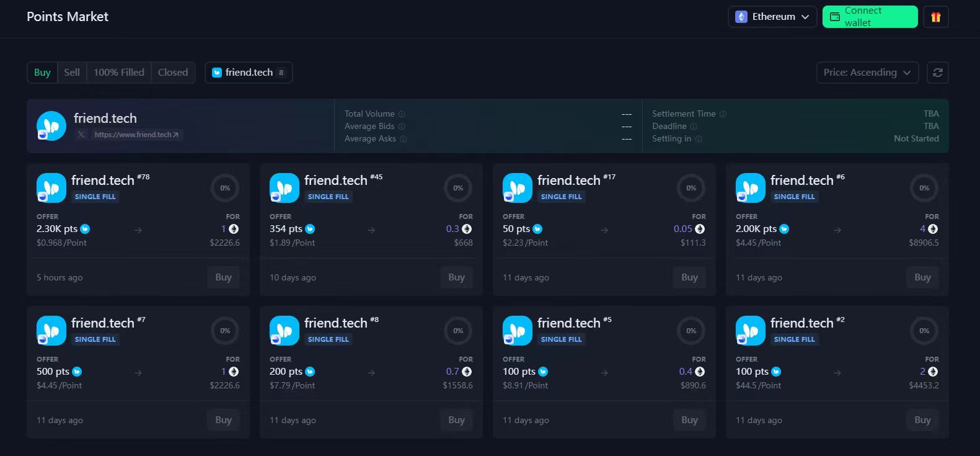
Task: Click the SINGLE FILL badge on friend.tech #5
Action: tap(562, 339)
